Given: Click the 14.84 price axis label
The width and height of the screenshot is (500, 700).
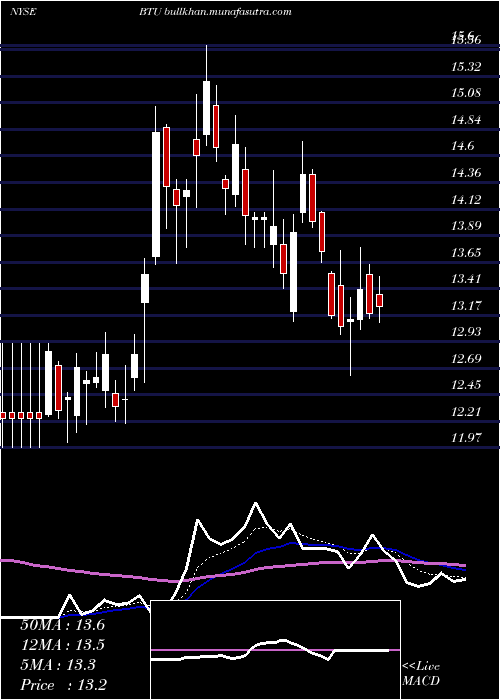Looking at the screenshot, I should [467, 120].
